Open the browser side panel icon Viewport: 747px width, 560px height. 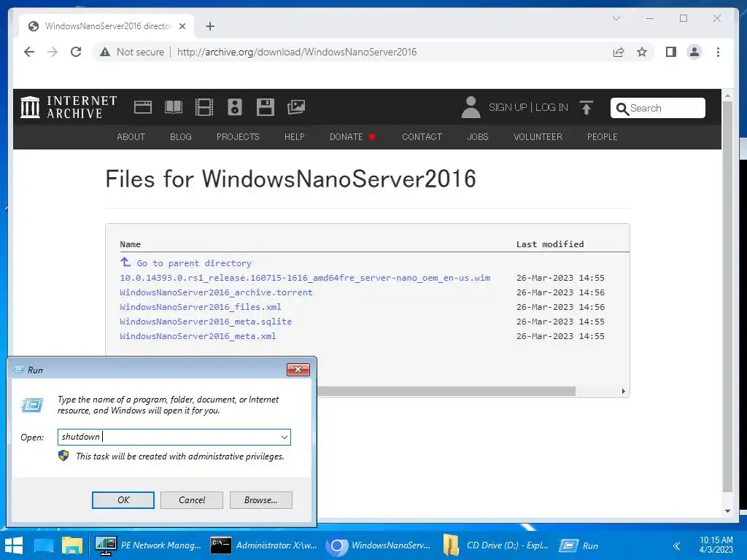click(671, 52)
